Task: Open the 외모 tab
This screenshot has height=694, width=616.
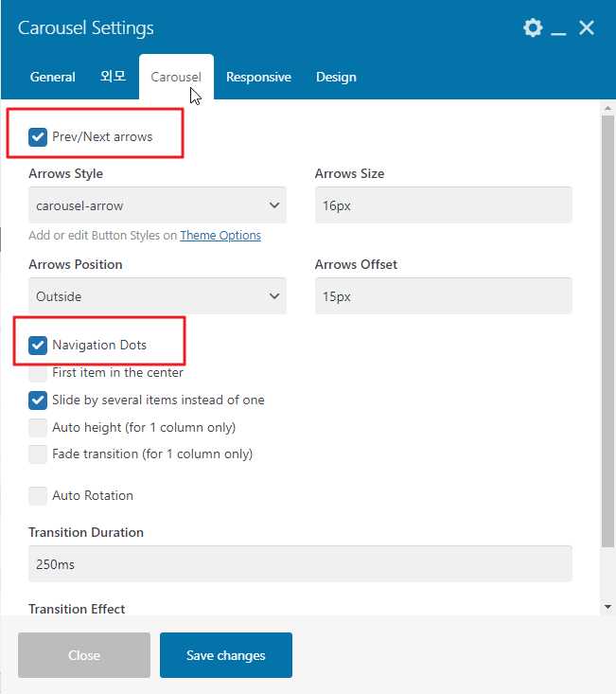Action: pos(113,76)
